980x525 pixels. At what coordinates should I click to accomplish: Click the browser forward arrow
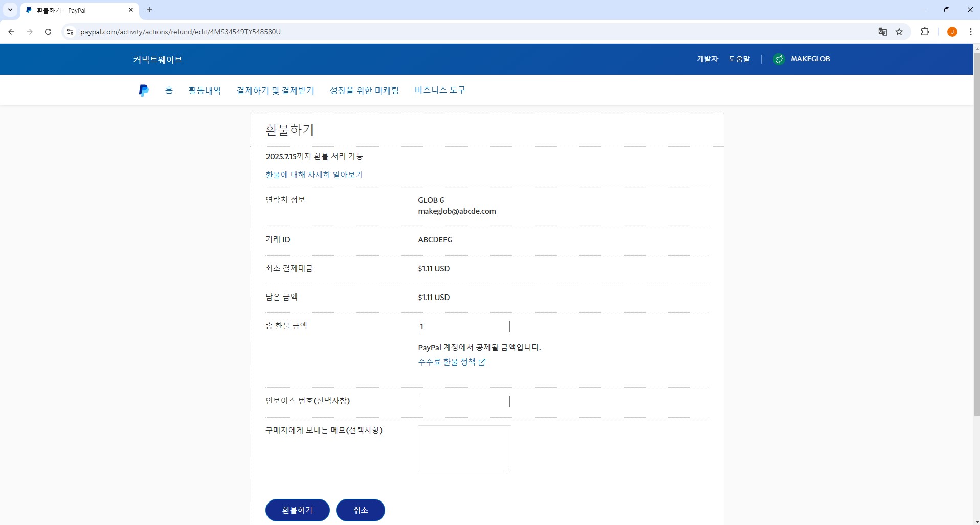coord(30,32)
